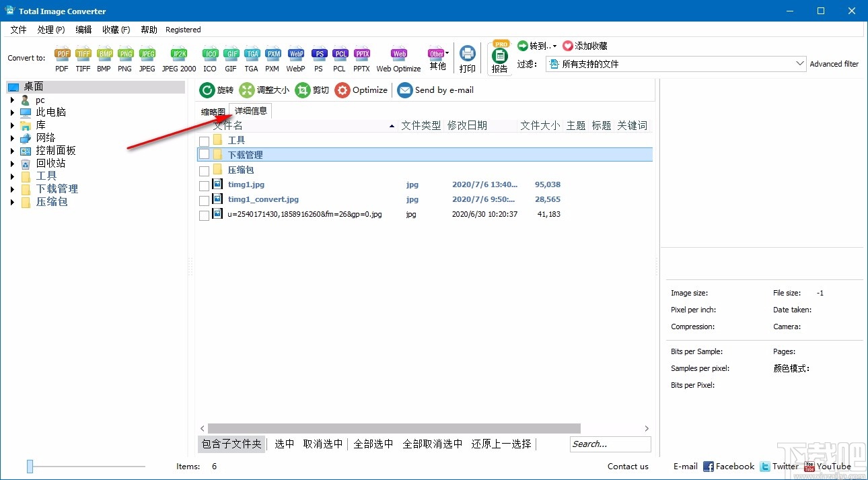The width and height of the screenshot is (868, 480).
Task: Select PNG as output format
Action: tap(125, 59)
